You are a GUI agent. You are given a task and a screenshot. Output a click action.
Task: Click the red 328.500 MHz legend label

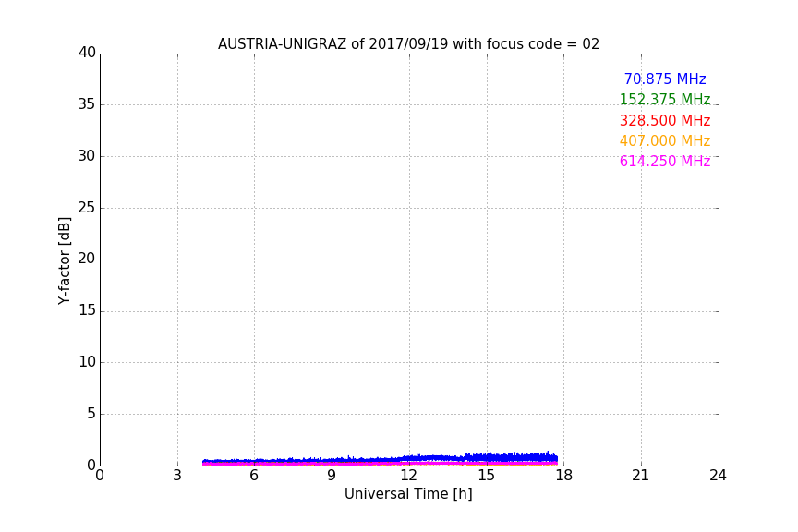(x=665, y=120)
